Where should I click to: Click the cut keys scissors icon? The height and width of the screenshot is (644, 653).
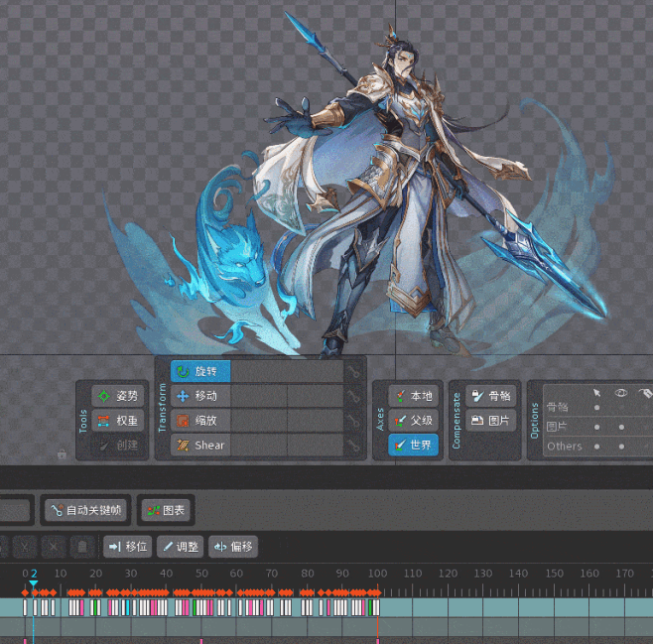26,546
